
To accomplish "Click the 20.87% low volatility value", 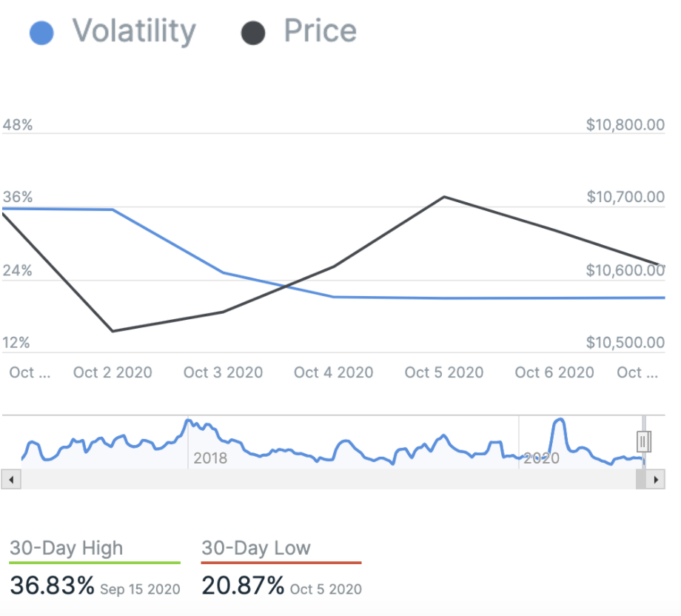I will pos(244,586).
